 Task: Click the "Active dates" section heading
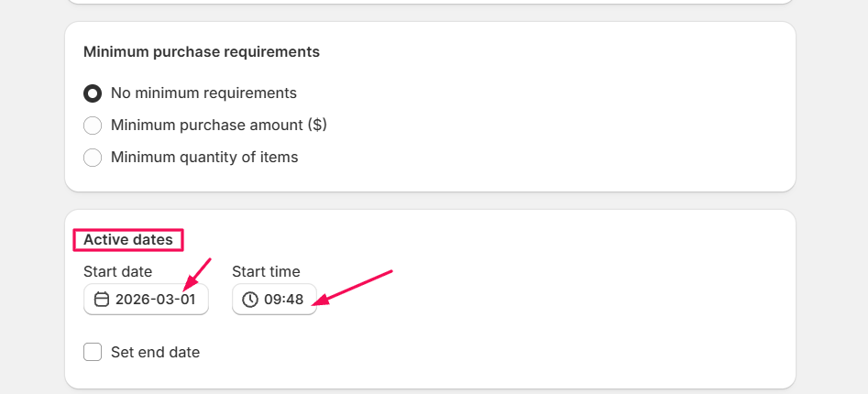coord(128,240)
